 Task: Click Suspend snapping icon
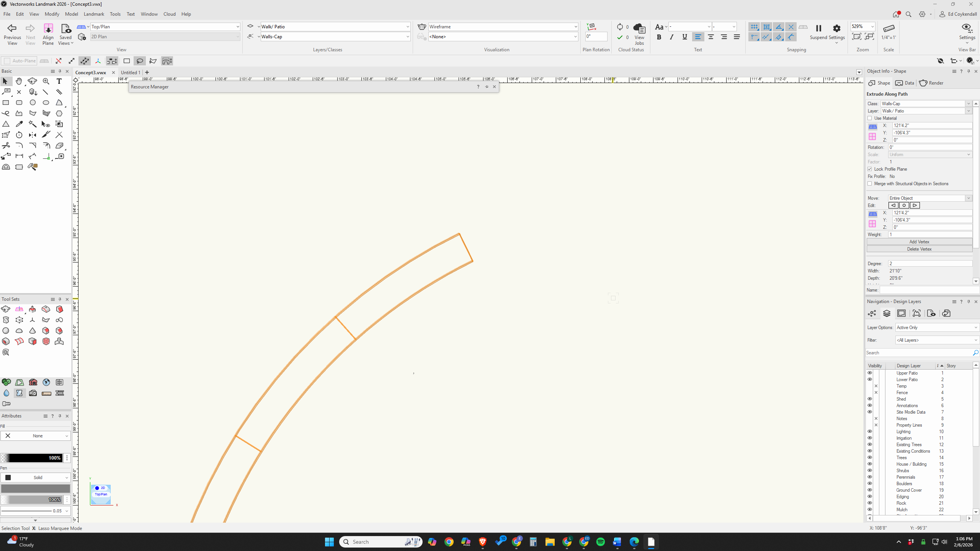coord(818,28)
